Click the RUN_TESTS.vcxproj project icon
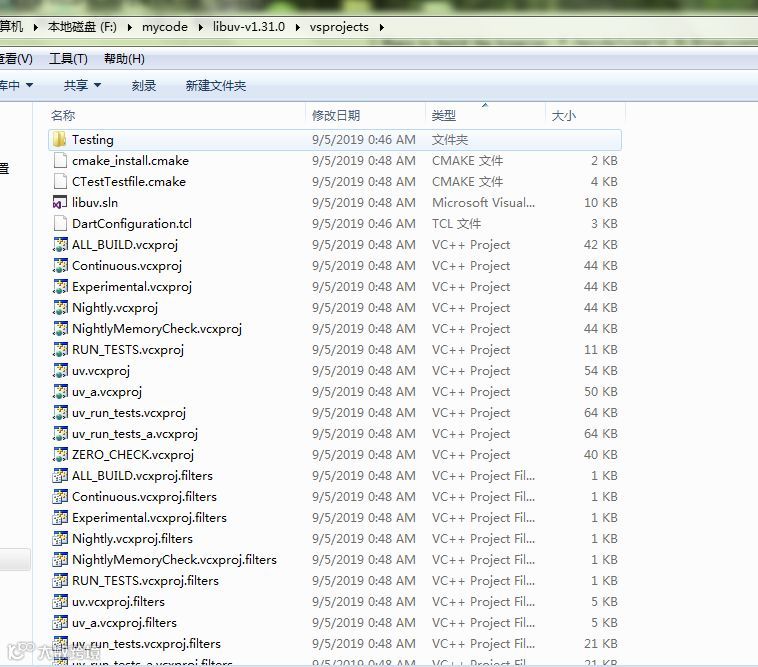This screenshot has height=667, width=758. (60, 350)
